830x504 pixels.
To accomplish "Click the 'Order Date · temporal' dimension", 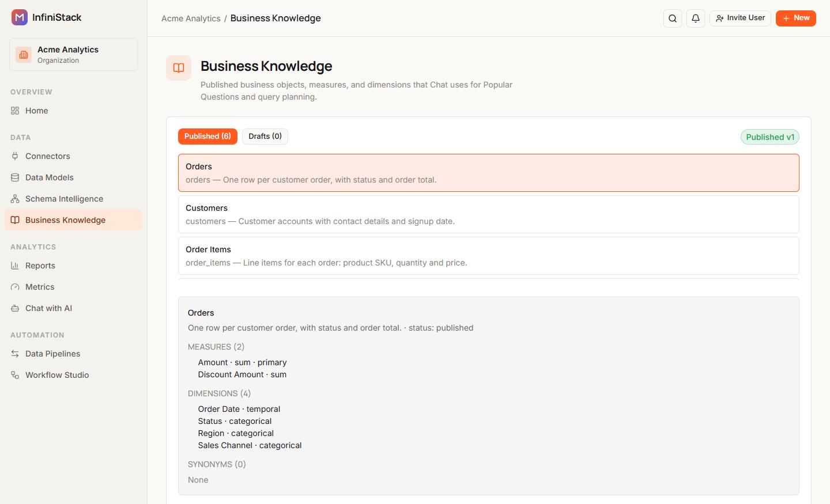I will tap(239, 409).
